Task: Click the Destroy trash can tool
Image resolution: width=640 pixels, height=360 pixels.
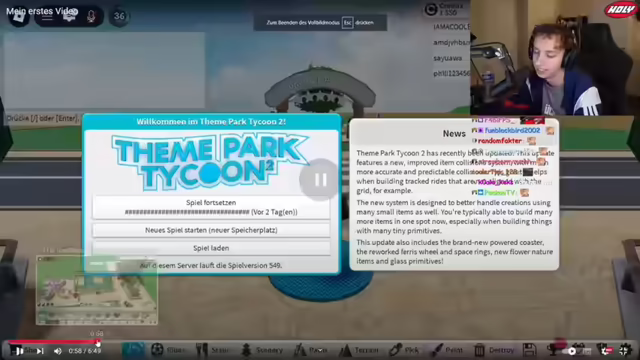Action: [x=479, y=350]
